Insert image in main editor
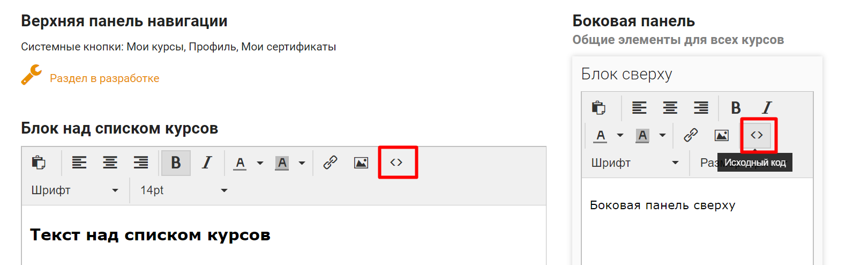The width and height of the screenshot is (868, 265). click(x=361, y=163)
